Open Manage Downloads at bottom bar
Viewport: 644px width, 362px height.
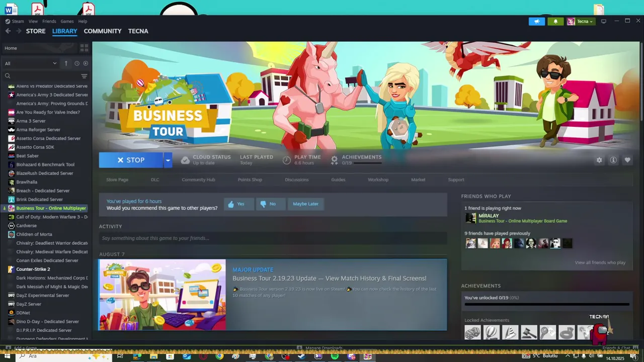click(x=320, y=348)
